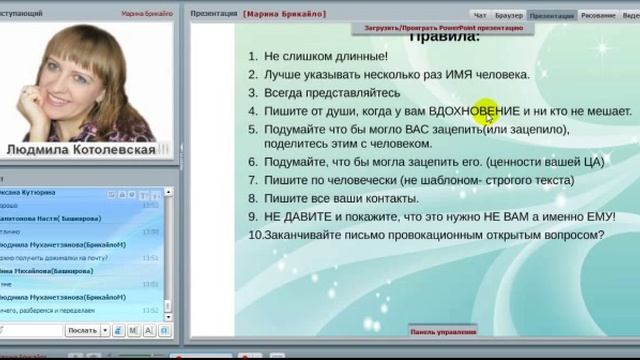Screen dimensions: 640x360
Task: Send the chat message with Послать
Action: click(82, 330)
